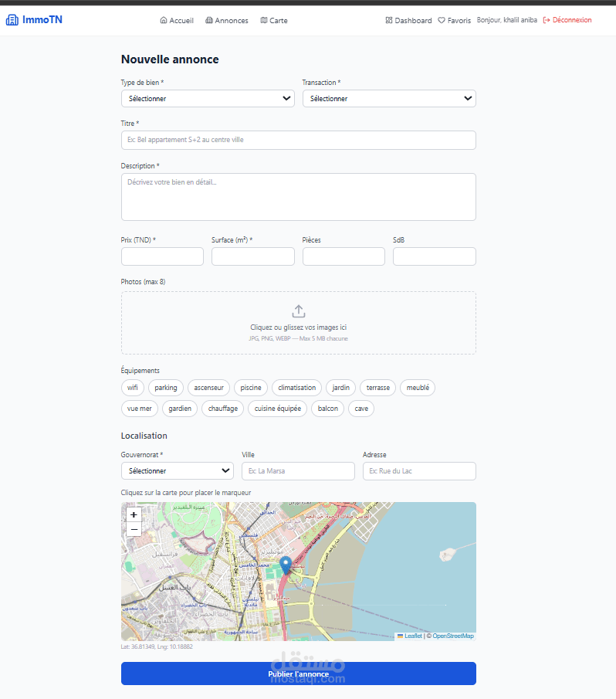Viewport: 616px width, 699px height.
Task: Focus the Description text area
Action: pos(299,197)
